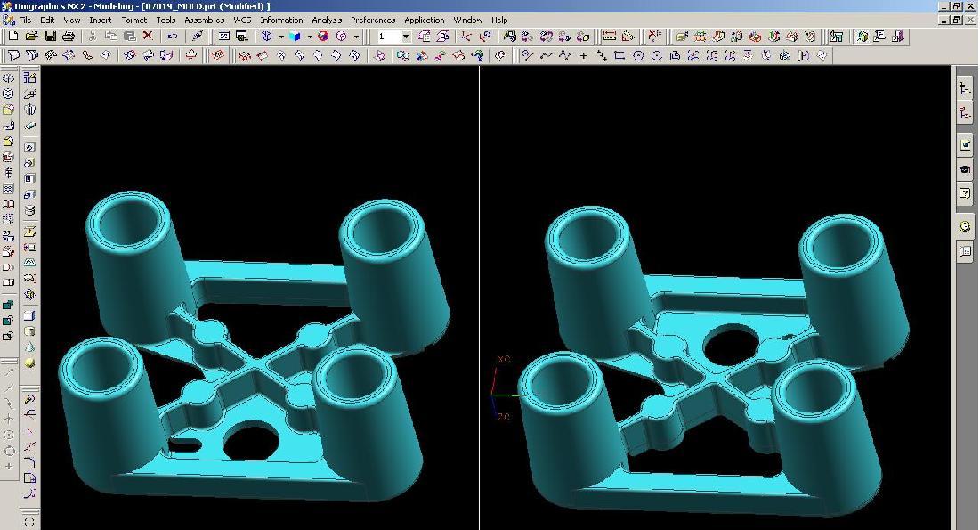Open the Preferences menu
Viewport: 980px width, 530px height.
372,20
